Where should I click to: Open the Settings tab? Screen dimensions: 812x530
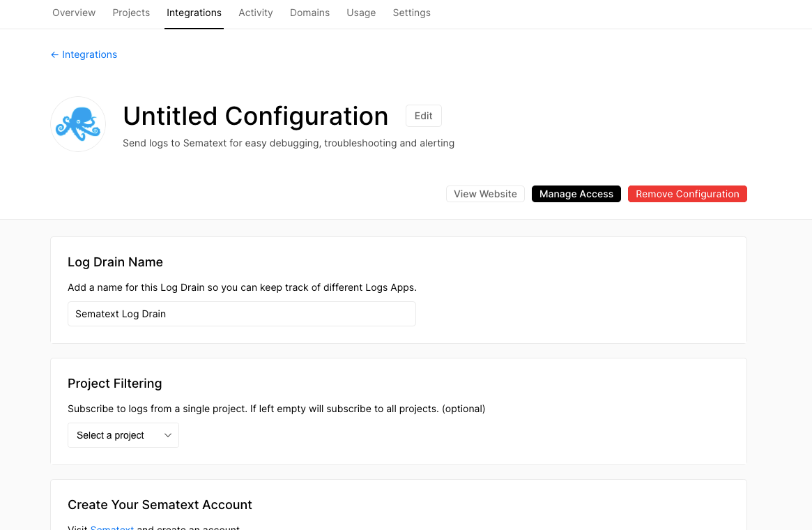(x=412, y=13)
